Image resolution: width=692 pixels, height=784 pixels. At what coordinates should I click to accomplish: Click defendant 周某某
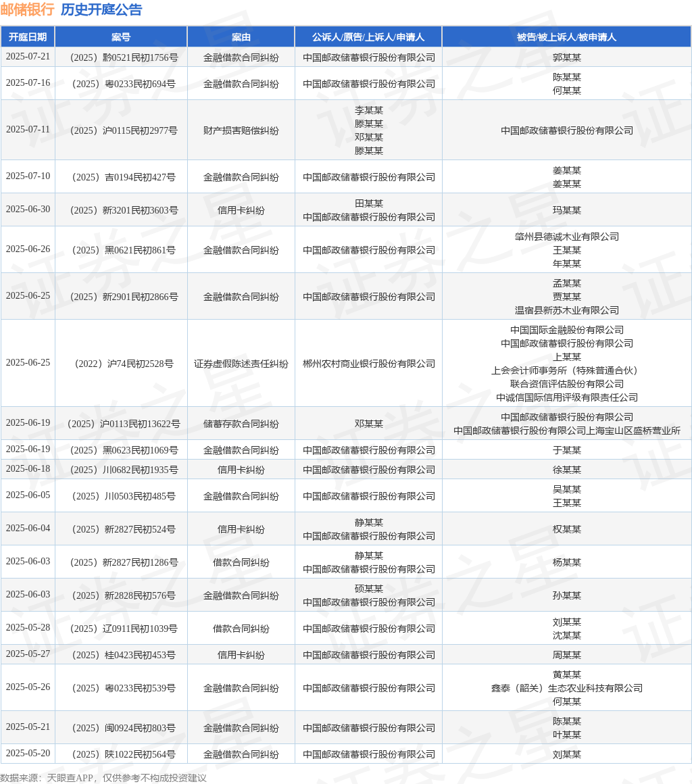click(x=567, y=655)
